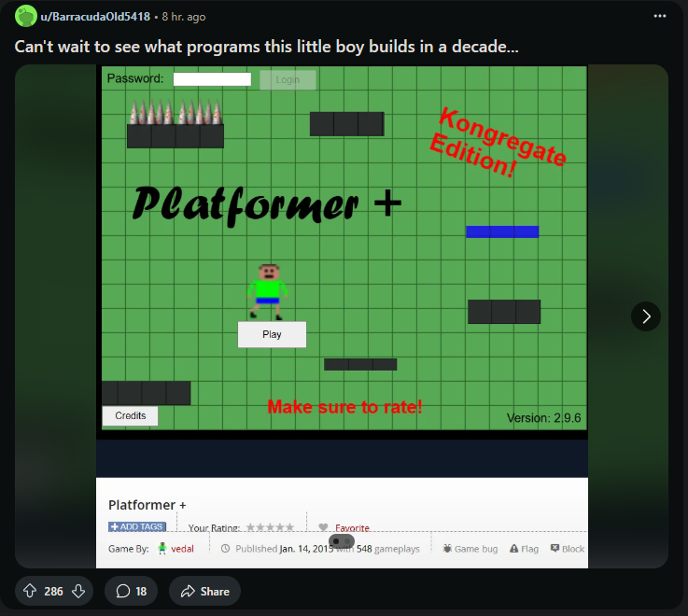Click the Block link

(x=568, y=549)
